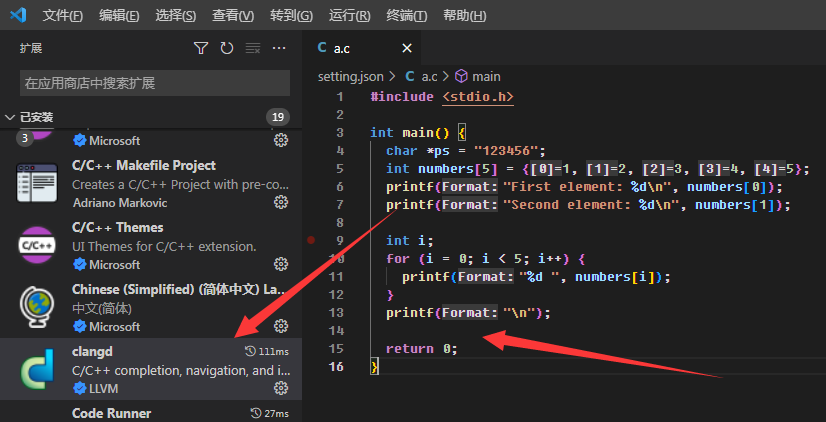This screenshot has width=826, height=422.
Task: Focus the extension marketplace search box
Action: (155, 83)
